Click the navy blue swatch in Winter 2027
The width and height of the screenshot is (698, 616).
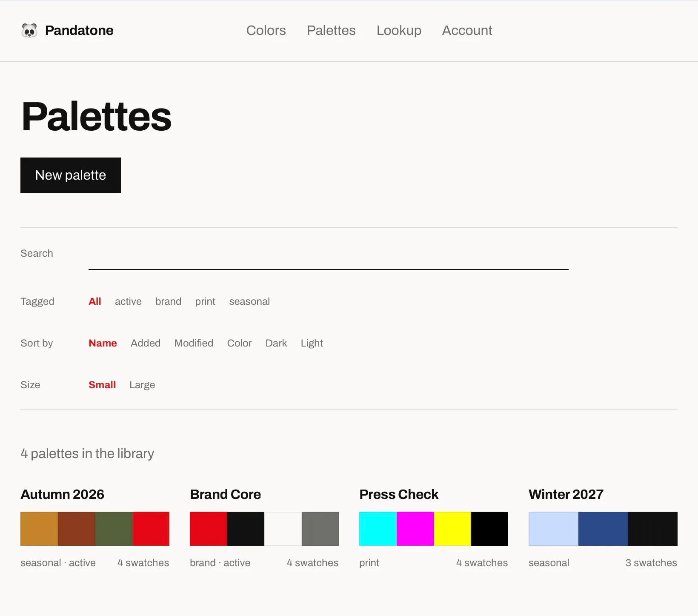click(603, 529)
